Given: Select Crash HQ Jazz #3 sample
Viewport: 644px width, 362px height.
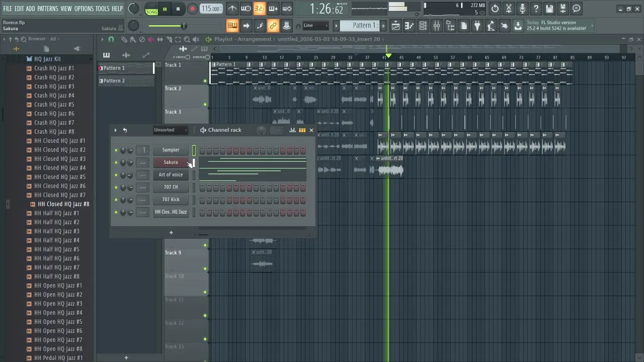Looking at the screenshot, I should click(x=54, y=86).
